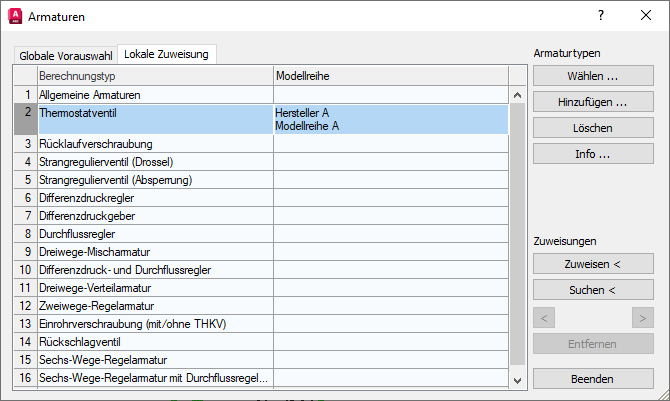Click the Modellreihe column header

[391, 76]
